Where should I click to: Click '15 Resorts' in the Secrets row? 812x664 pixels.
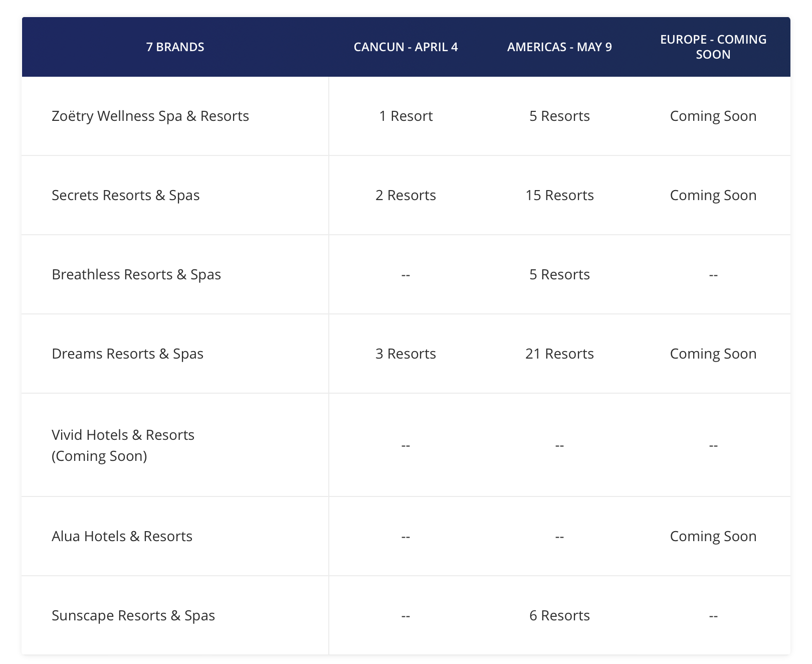(x=559, y=196)
